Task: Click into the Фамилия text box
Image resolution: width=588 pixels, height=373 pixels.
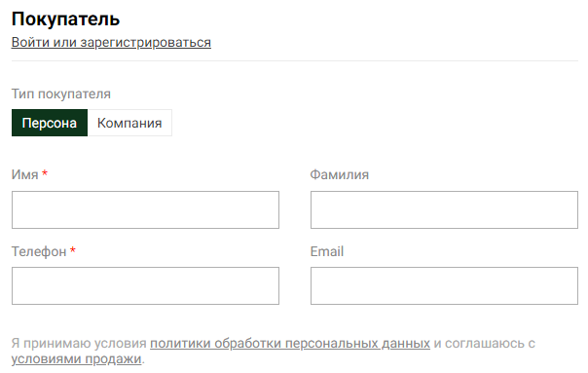Action: point(444,209)
